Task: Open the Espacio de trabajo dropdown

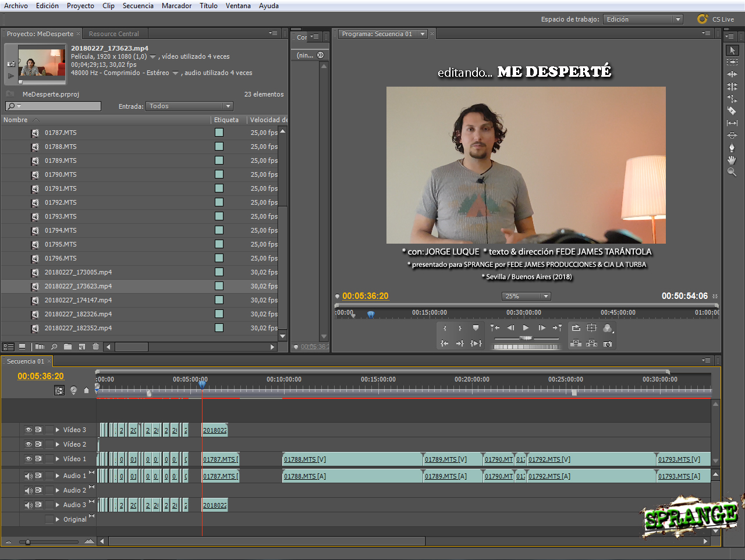Action: [x=643, y=19]
